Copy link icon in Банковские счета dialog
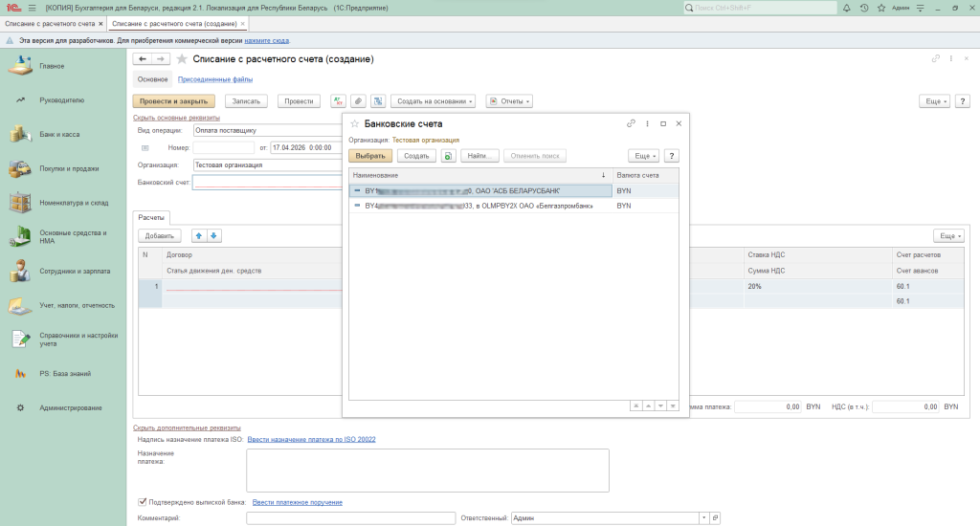Viewport: 980px width, 526px height. point(631,123)
